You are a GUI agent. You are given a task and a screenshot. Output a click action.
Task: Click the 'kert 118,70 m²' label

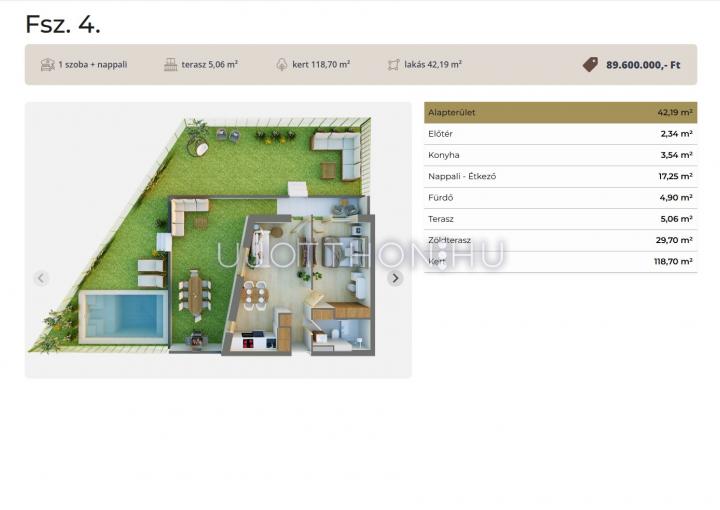pyautogui.click(x=321, y=65)
